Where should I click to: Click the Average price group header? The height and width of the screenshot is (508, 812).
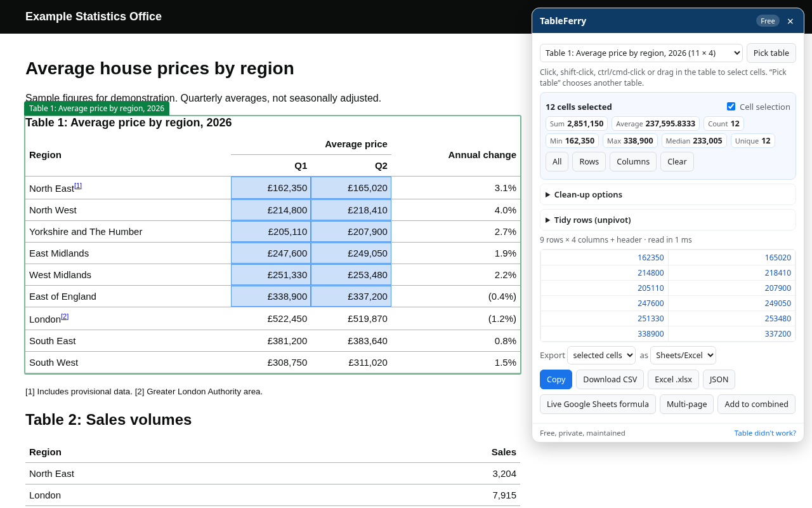click(311, 144)
